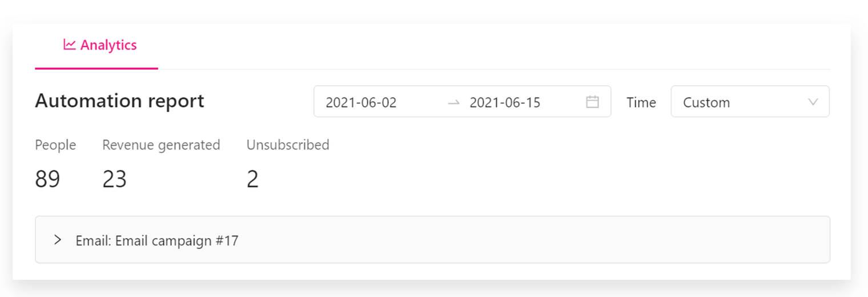Click the start date 2021-06-02 field

tap(361, 103)
